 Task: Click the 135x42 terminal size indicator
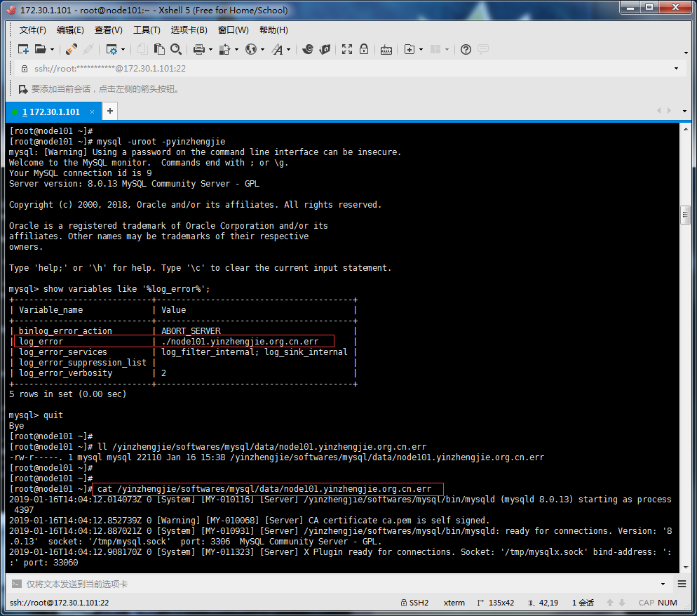pos(496,603)
